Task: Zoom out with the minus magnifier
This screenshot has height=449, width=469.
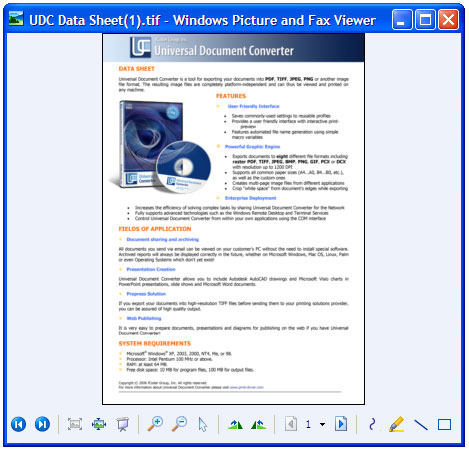Action: tap(179, 424)
